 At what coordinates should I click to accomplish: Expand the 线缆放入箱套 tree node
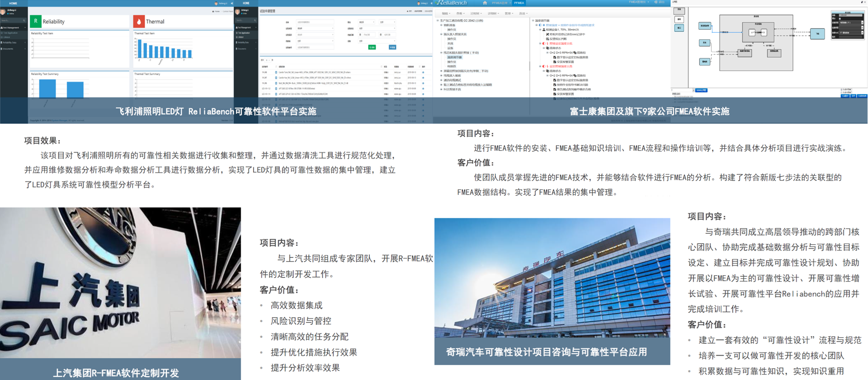pos(441,75)
